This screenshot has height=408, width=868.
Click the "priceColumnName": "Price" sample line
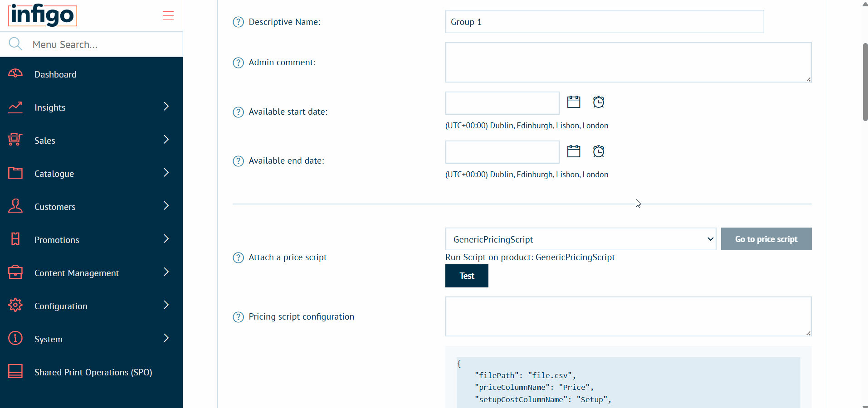coord(534,387)
